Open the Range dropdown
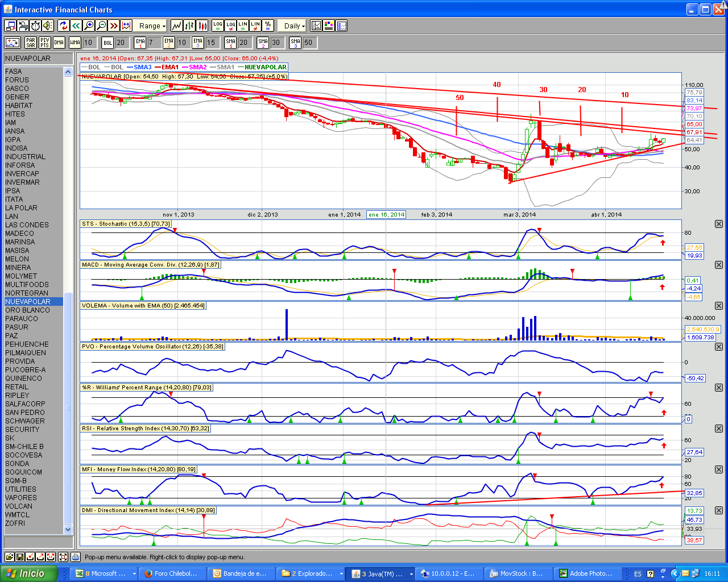The image size is (728, 582). tap(151, 26)
